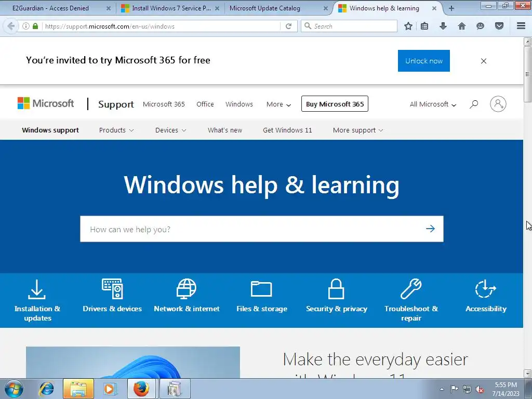Open Windows Media Player from taskbar

(x=109, y=389)
